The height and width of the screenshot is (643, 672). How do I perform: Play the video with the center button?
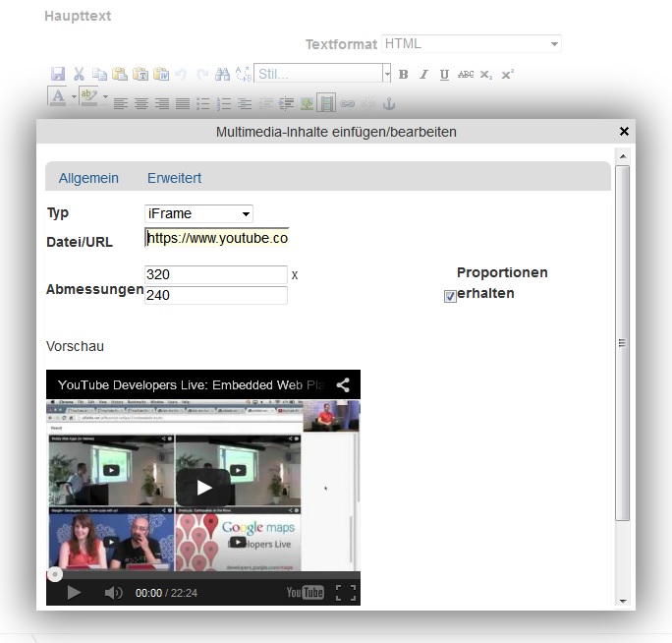(x=204, y=488)
